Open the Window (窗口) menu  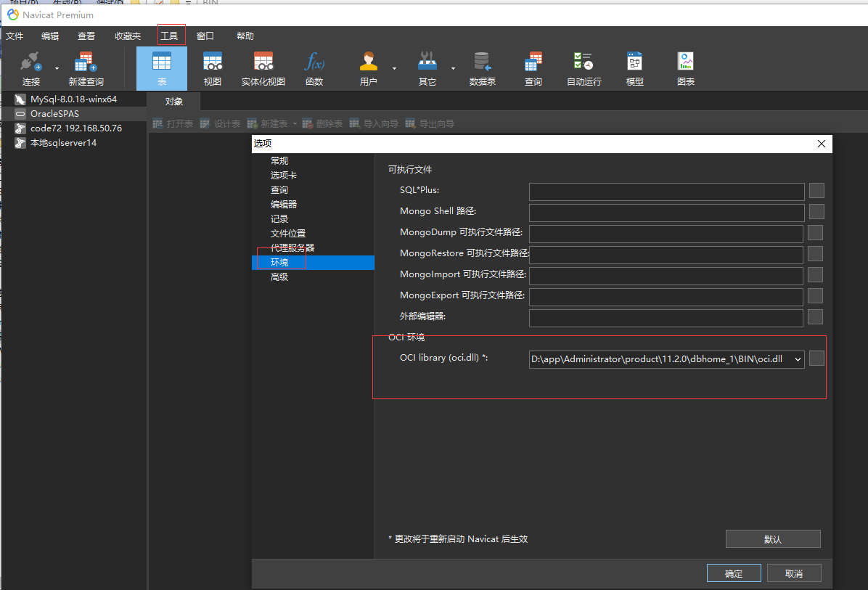tap(205, 36)
